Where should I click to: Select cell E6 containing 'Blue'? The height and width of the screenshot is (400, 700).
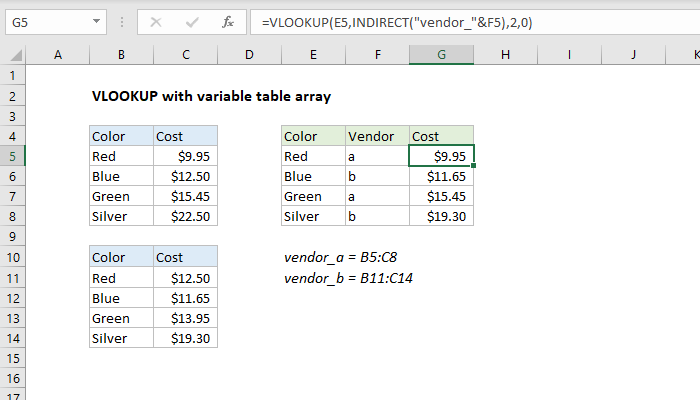tap(313, 176)
